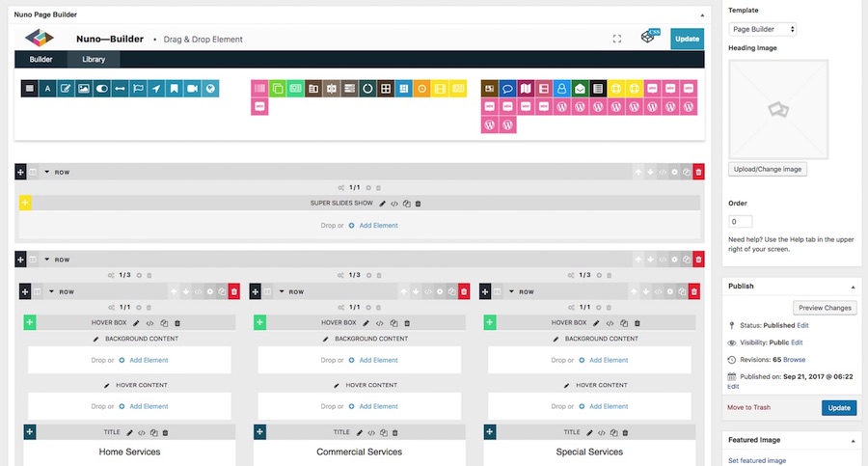Choose the folded map element icon

[x=526, y=89]
